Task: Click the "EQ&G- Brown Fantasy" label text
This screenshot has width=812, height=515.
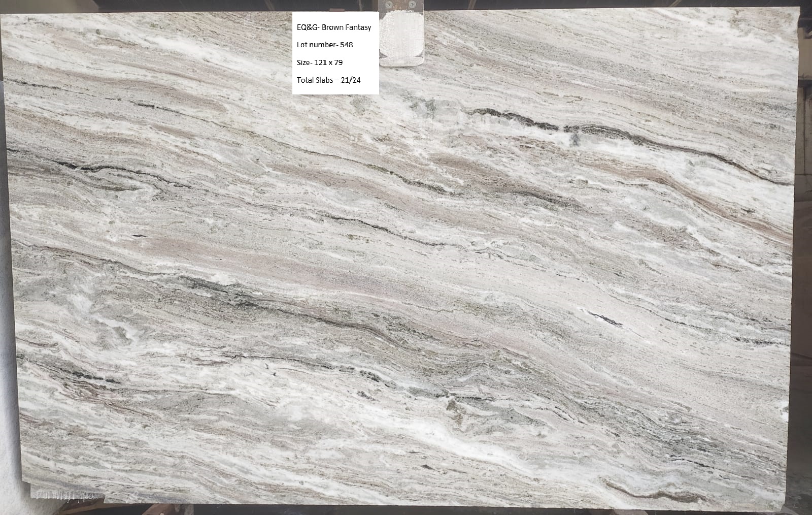Action: coord(334,27)
